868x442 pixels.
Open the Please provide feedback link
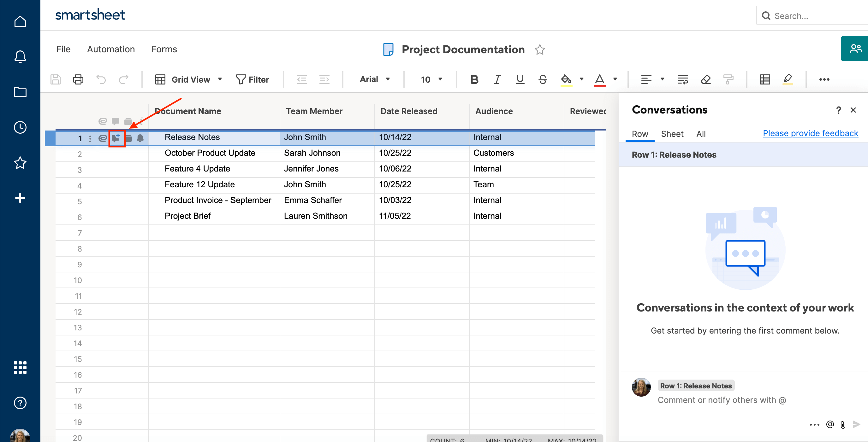point(810,133)
